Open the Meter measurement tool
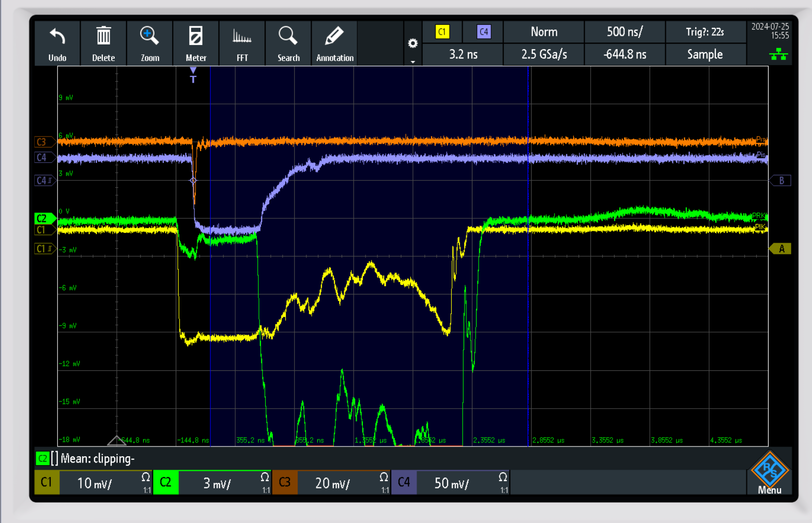This screenshot has width=812, height=523. (196, 37)
